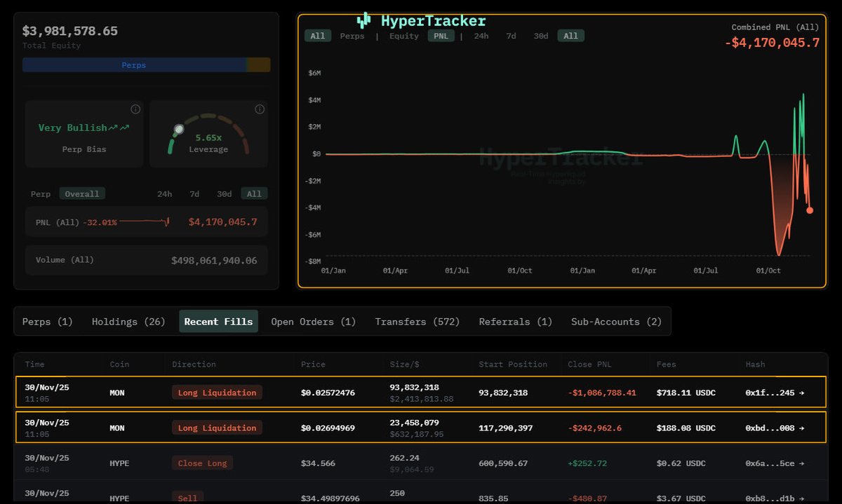Click the blue Perps equity allocation bar

coord(133,64)
